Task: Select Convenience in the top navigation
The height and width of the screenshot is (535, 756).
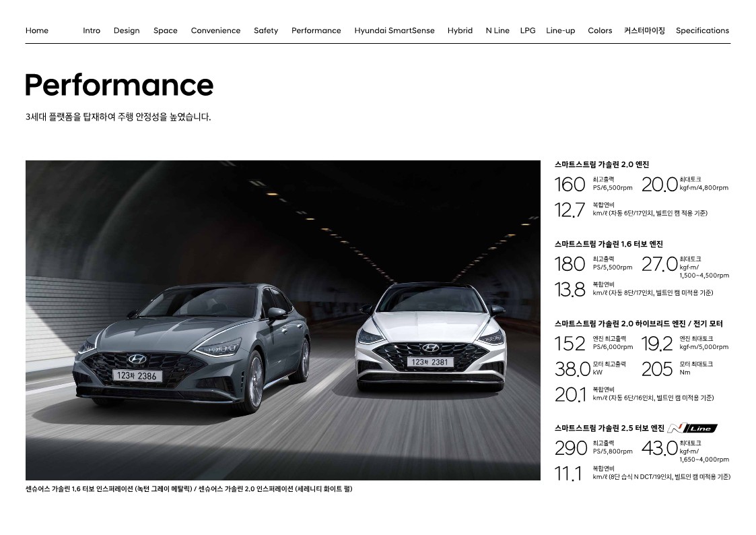Action: click(x=215, y=30)
